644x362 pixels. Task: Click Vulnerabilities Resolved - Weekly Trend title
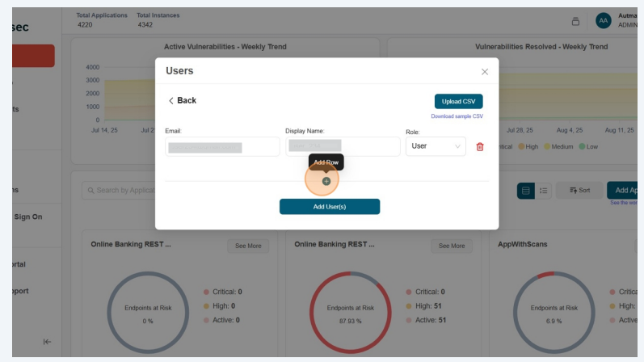pos(541,47)
